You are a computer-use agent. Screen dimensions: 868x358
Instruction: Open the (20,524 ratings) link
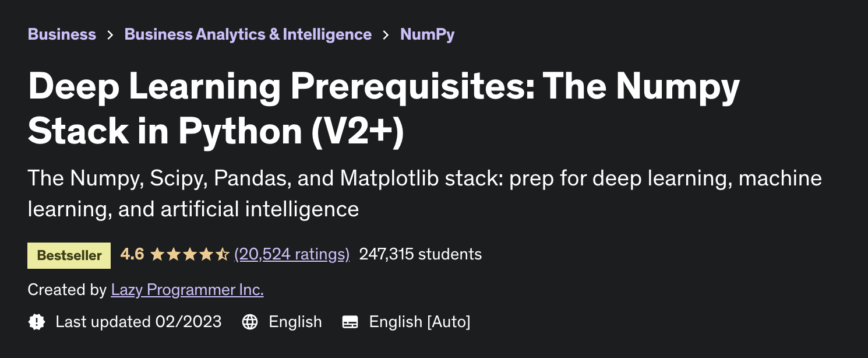tap(292, 254)
